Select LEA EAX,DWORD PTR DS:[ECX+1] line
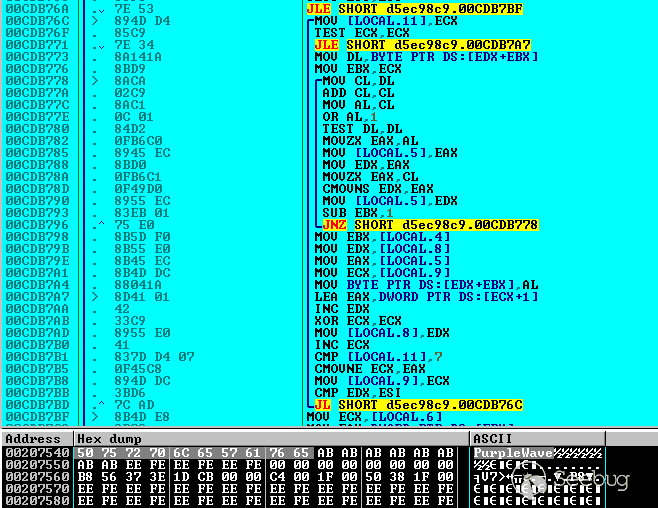Image resolution: width=658 pixels, height=508 pixels. pos(426,297)
